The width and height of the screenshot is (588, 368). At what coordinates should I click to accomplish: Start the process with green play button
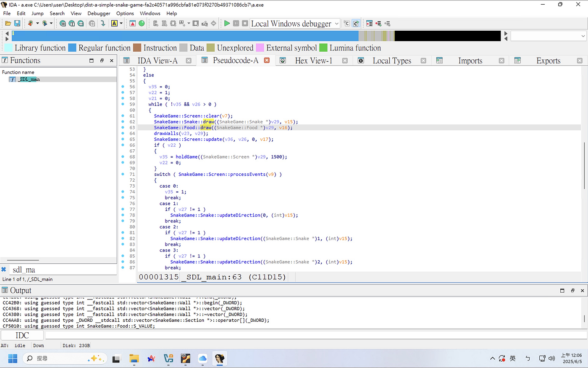[x=227, y=24]
